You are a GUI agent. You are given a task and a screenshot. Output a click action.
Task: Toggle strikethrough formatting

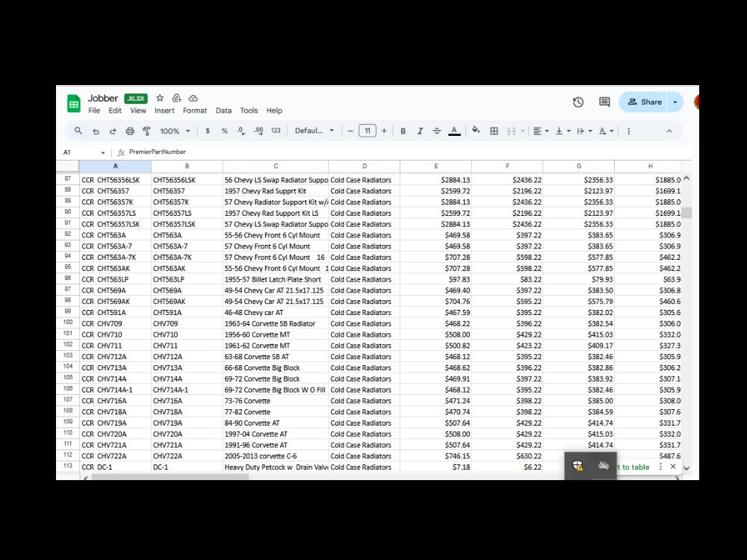pyautogui.click(x=437, y=131)
